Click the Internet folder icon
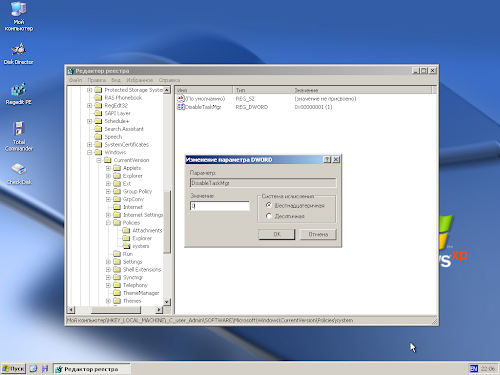The image size is (500, 375). click(x=117, y=207)
